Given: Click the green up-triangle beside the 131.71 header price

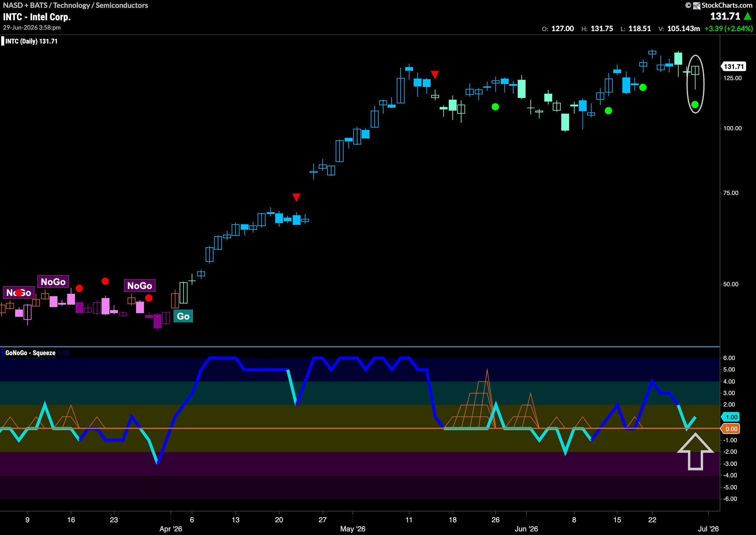Looking at the screenshot, I should pos(748,16).
